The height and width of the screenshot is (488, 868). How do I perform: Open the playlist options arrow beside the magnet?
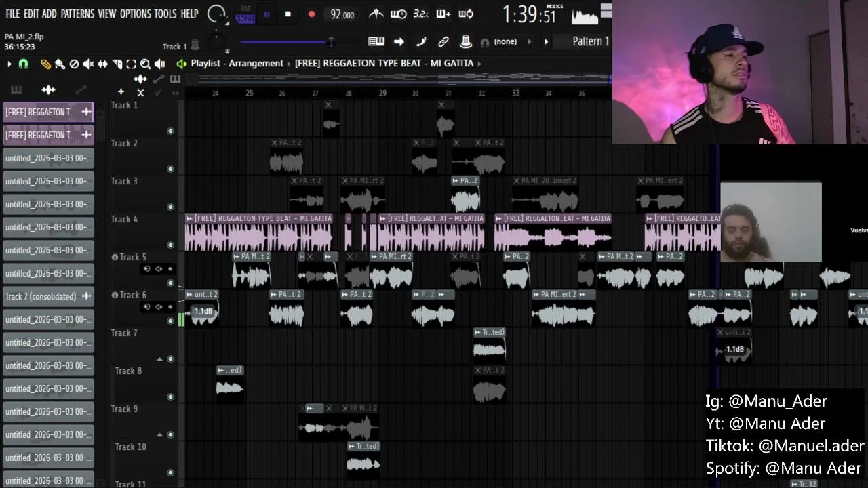point(9,64)
